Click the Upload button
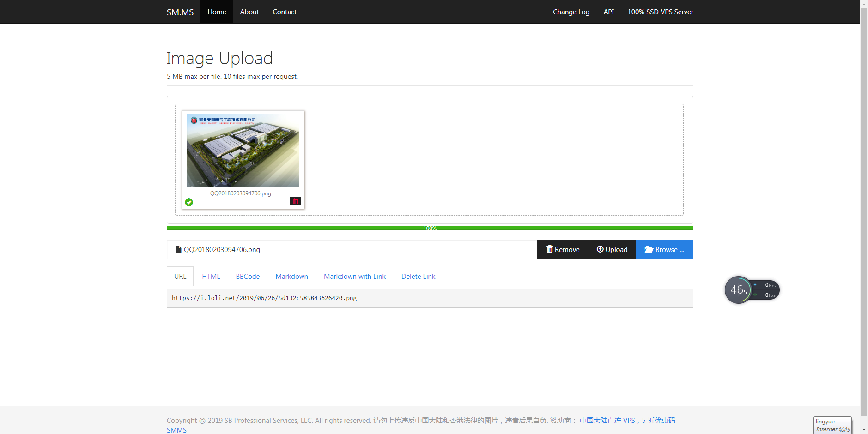The width and height of the screenshot is (868, 434). click(612, 249)
